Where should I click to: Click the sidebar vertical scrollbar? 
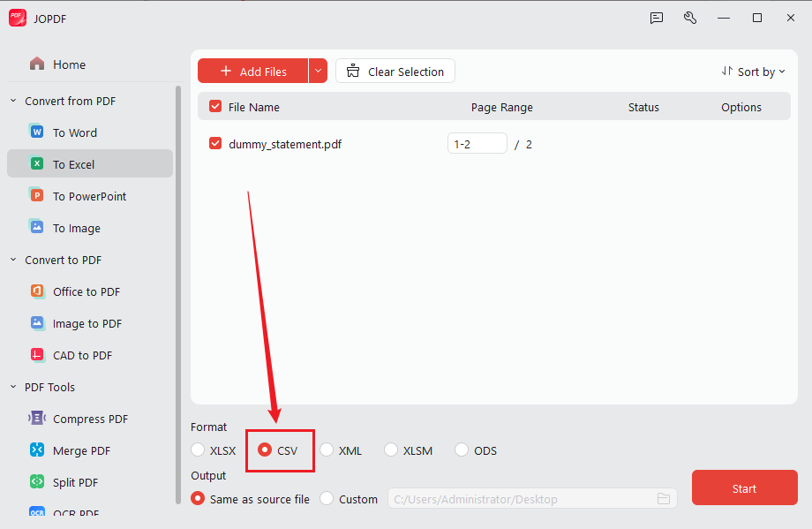178,295
